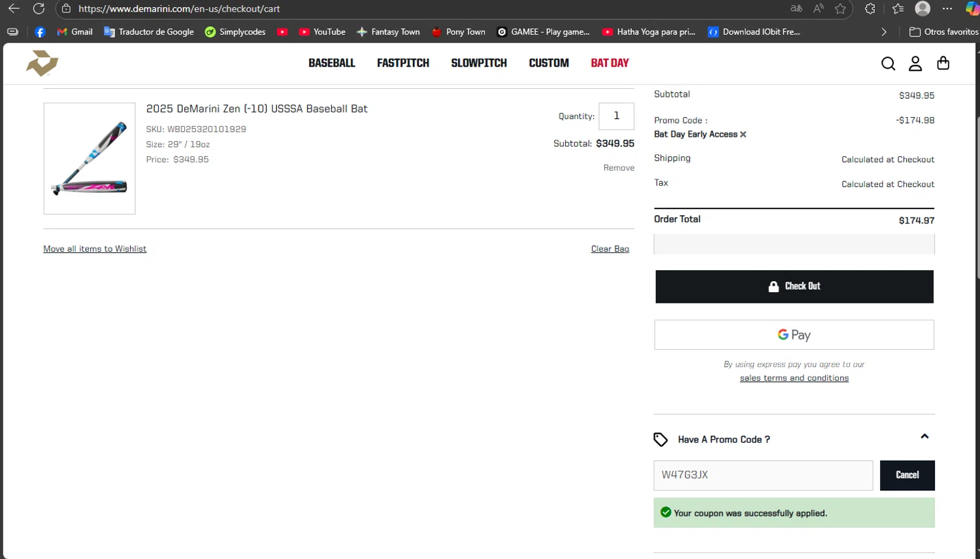
Task: Open the Simplycodes bookmark
Action: [235, 32]
